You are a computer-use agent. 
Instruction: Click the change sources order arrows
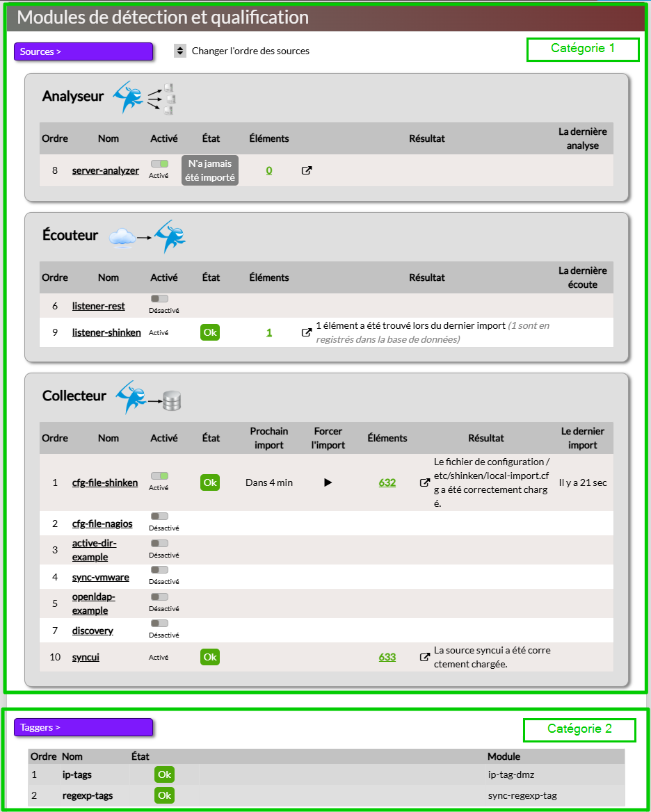pos(180,51)
